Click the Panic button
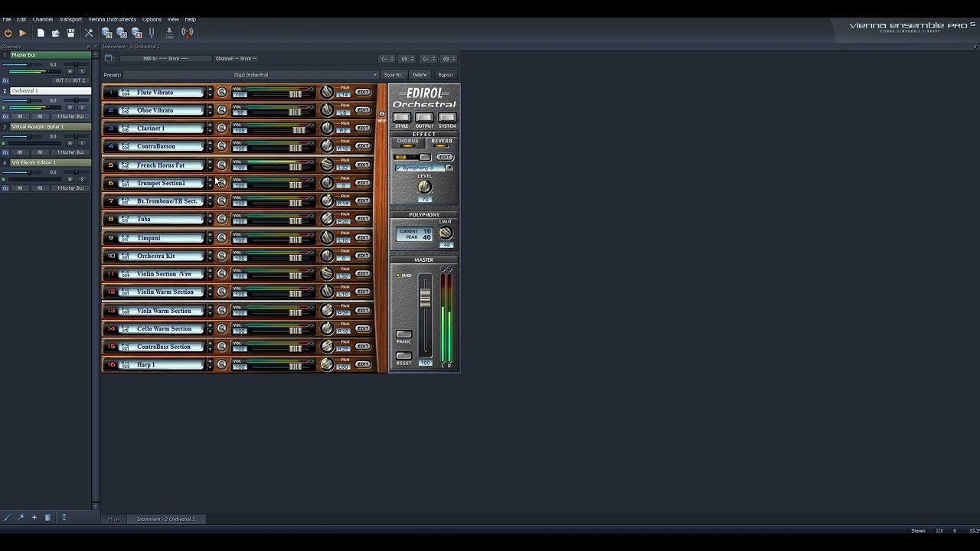980x551 pixels. pos(403,334)
